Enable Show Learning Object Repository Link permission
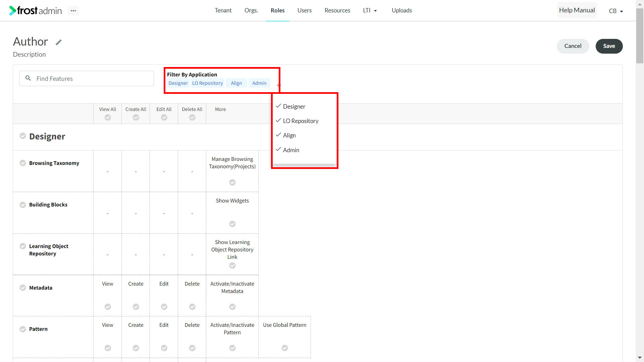The image size is (644, 362). coord(232,265)
